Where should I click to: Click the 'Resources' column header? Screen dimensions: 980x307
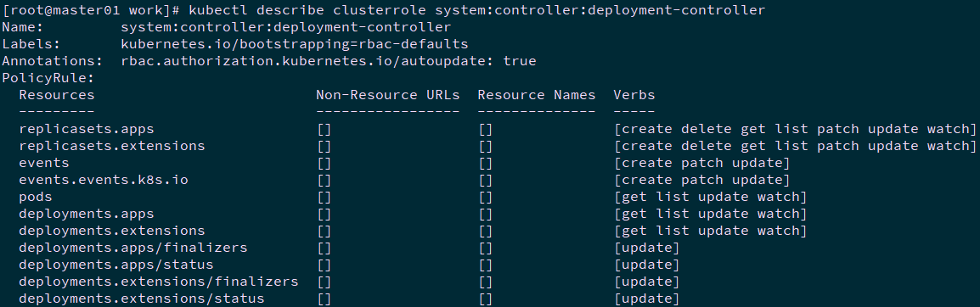57,96
